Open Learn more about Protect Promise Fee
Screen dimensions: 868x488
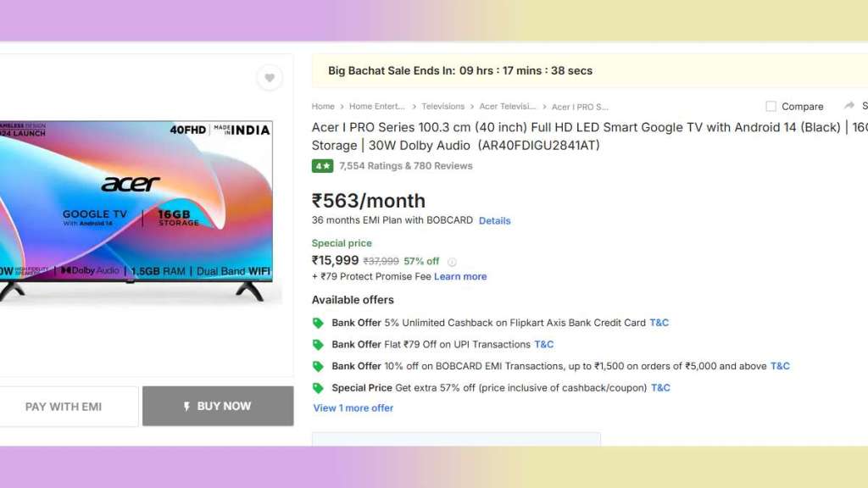click(x=460, y=276)
